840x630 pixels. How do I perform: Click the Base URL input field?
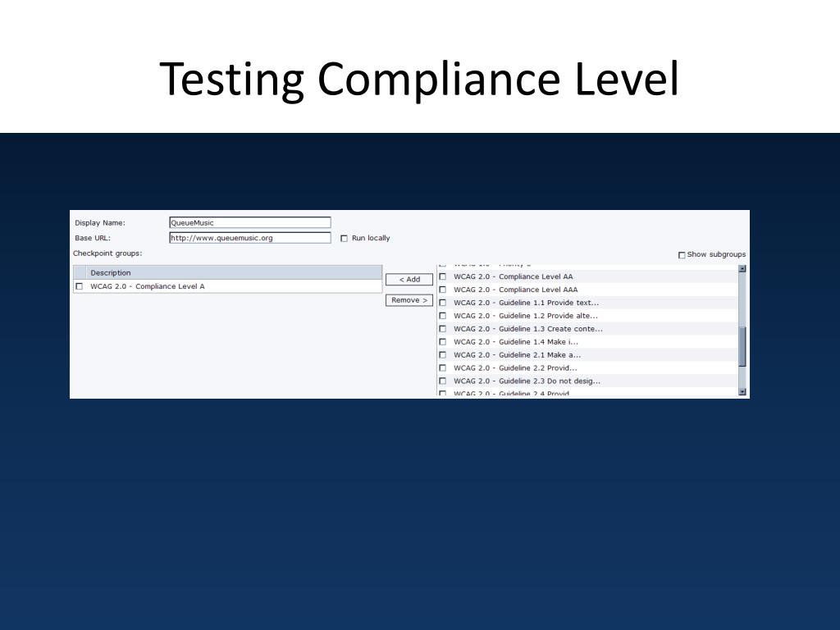250,238
